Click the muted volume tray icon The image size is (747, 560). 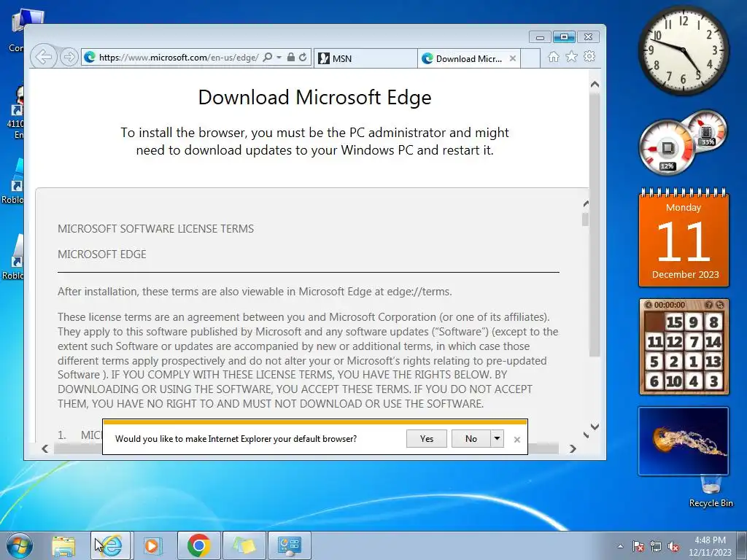[673, 546]
